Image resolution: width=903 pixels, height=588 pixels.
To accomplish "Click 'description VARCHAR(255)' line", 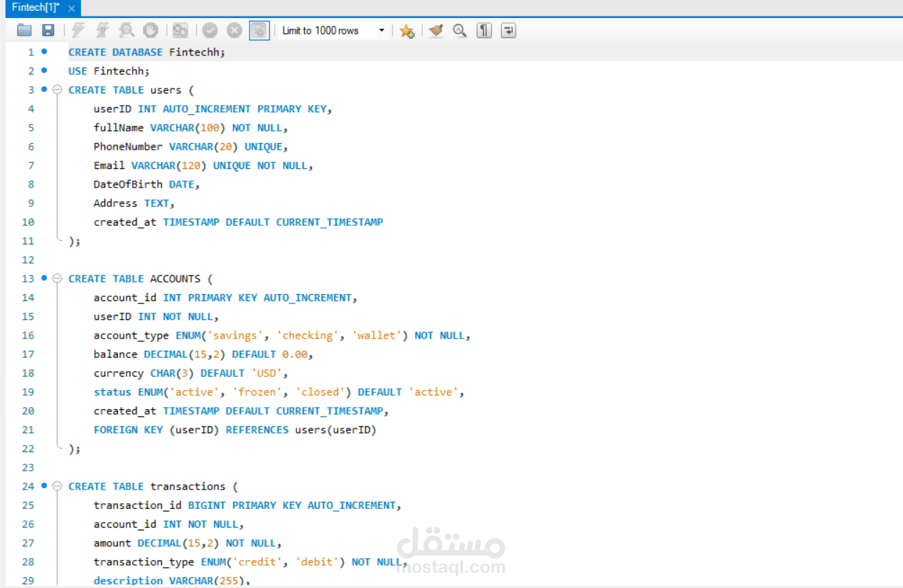I will [x=172, y=581].
